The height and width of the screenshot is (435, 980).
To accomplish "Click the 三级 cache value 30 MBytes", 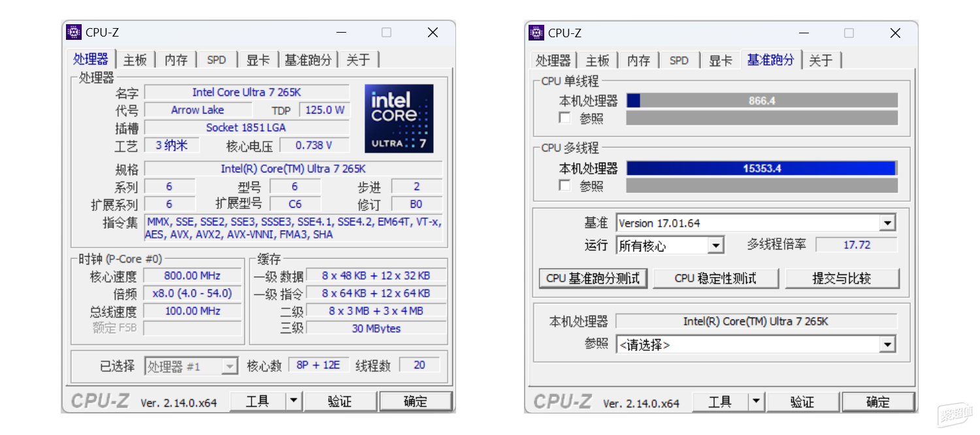I will pos(376,329).
